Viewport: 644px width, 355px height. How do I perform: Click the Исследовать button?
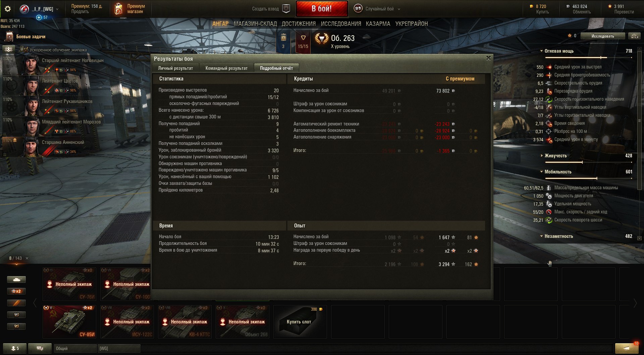603,36
